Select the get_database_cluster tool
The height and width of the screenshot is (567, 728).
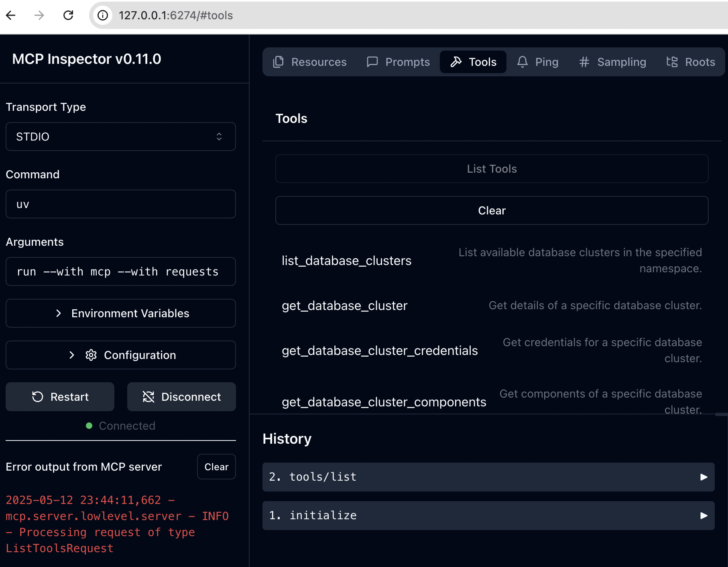pyautogui.click(x=492, y=306)
